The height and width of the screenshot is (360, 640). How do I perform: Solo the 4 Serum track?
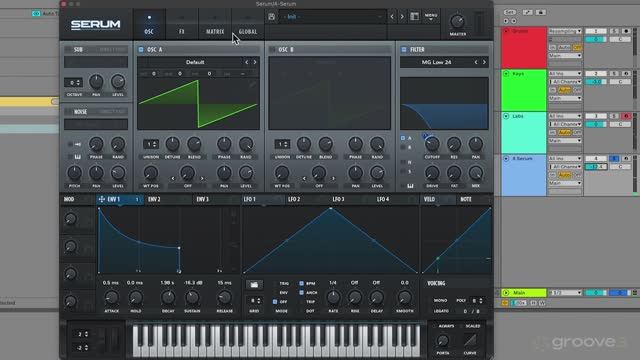tap(614, 158)
